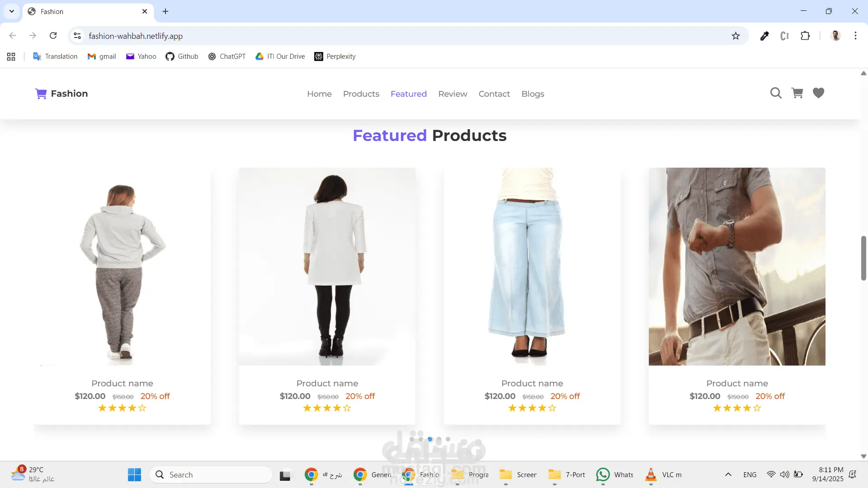
Task: Click the gray shirt man product image
Action: (737, 267)
